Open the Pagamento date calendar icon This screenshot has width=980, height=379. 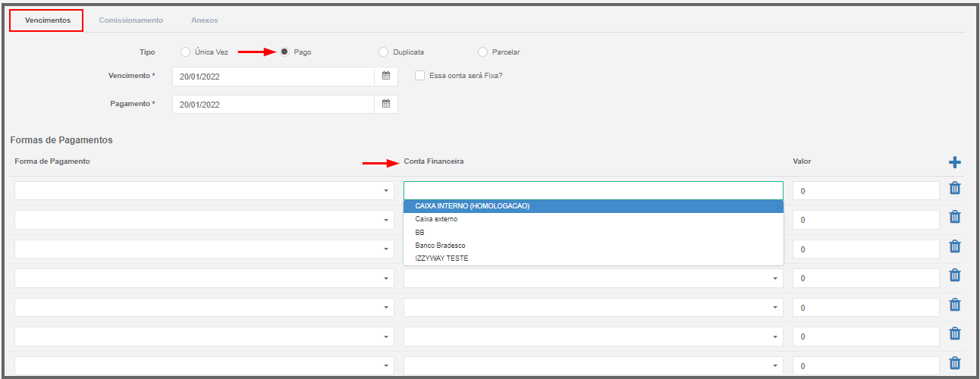click(385, 105)
